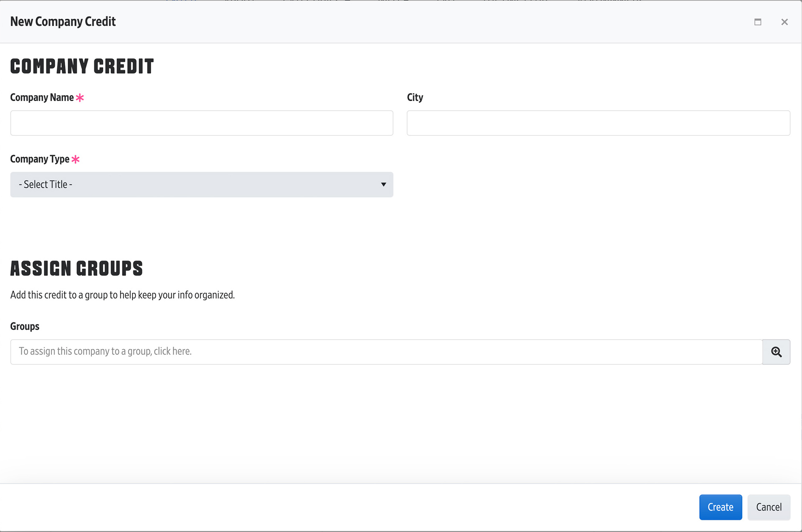This screenshot has width=802, height=532.
Task: Click the COMPANY CREDIT section heading
Action: click(82, 67)
